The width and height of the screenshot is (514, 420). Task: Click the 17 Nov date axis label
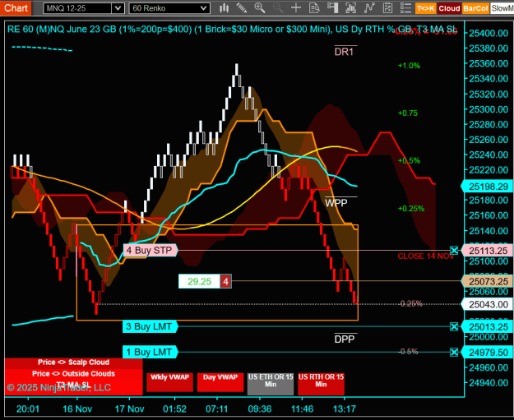tap(129, 408)
